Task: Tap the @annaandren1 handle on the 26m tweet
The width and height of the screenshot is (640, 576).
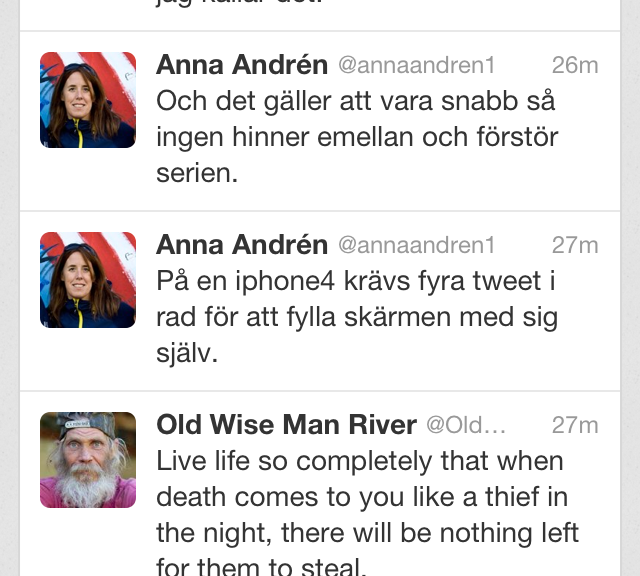Action: (416, 66)
